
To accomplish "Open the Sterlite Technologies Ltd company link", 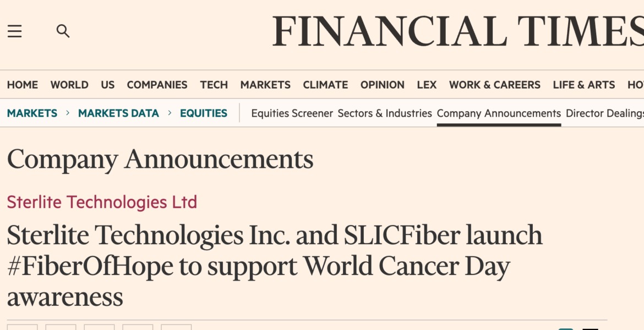I will coord(102,202).
